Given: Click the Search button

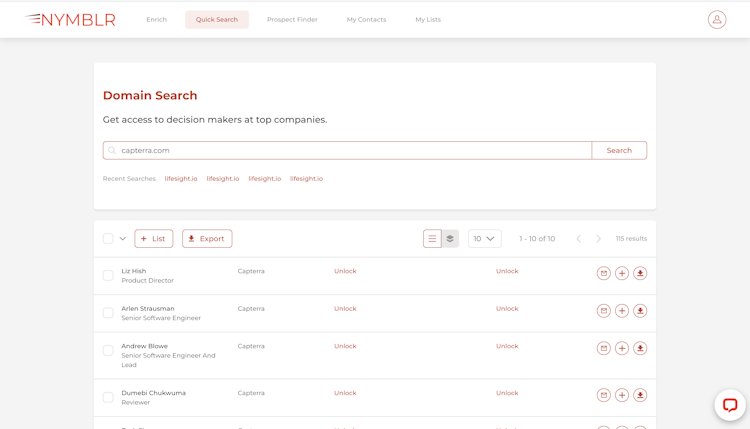Looking at the screenshot, I should (x=619, y=150).
